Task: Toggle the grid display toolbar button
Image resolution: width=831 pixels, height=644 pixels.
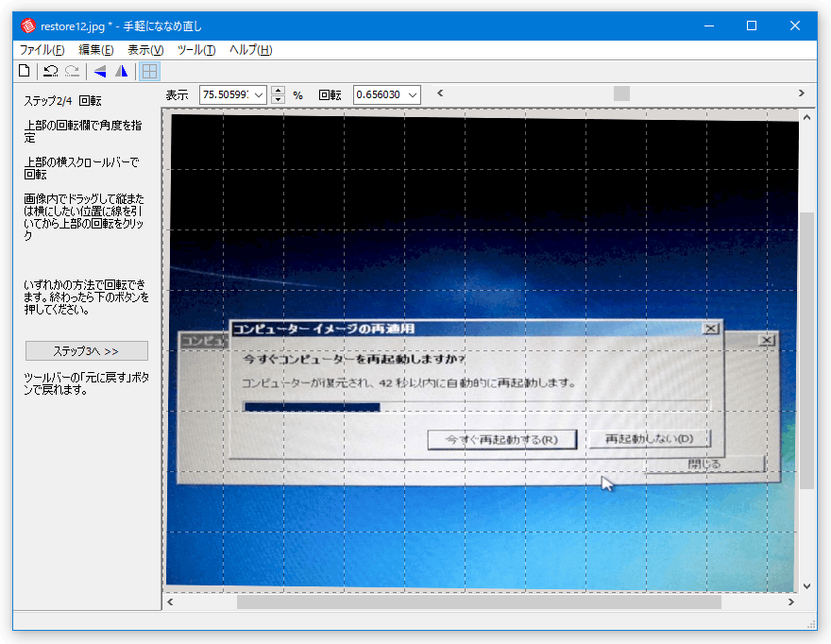Action: [149, 71]
